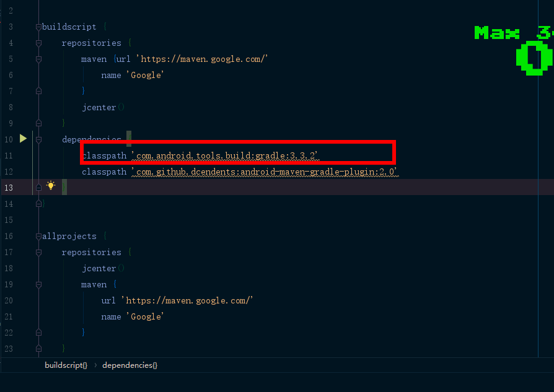554x392 pixels.
Task: Click the name keyword on line 21
Action: click(112, 317)
